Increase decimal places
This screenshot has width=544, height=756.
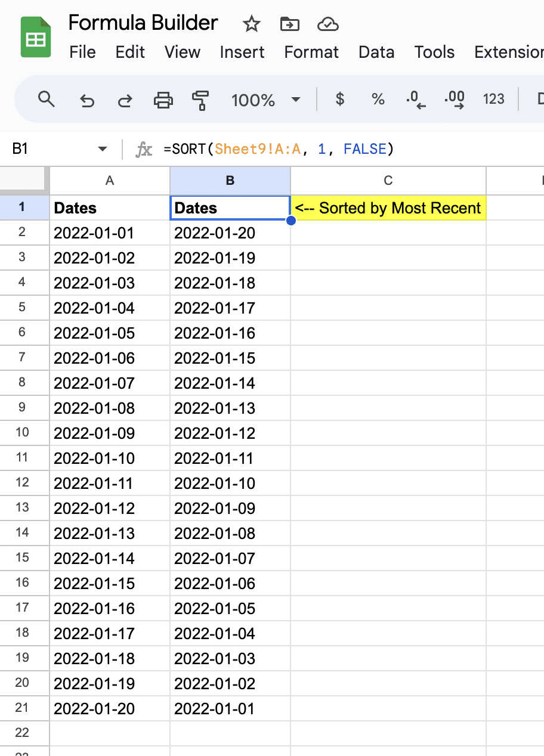coord(455,100)
